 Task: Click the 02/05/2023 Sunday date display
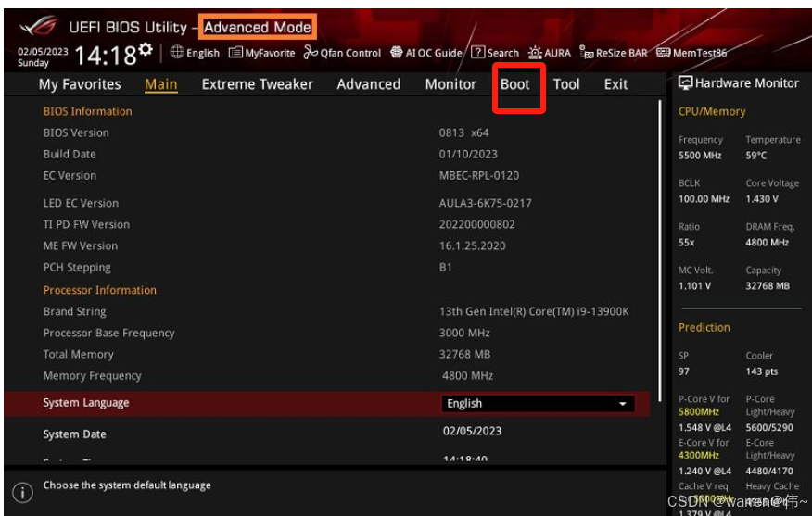43,57
